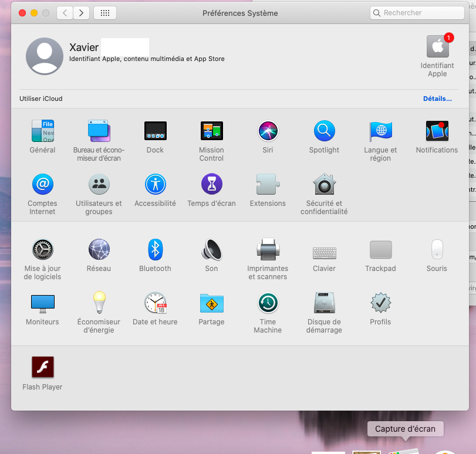Open Bluetooth preferences

pyautogui.click(x=155, y=249)
